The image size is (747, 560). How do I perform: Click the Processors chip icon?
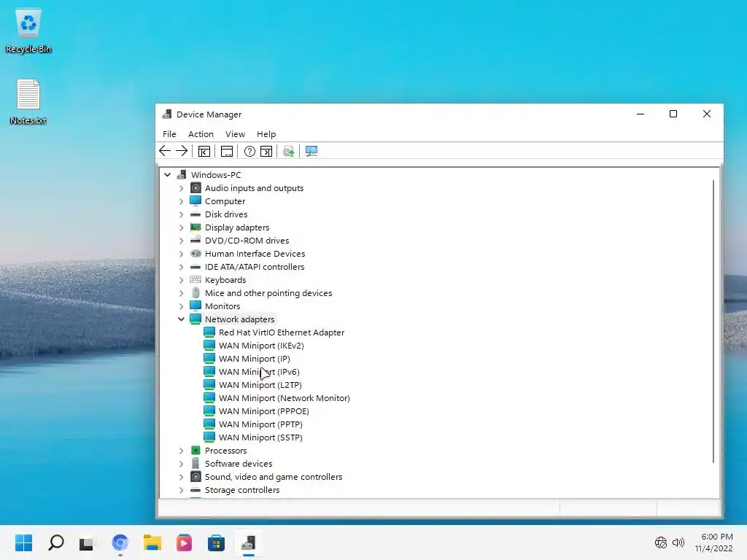[196, 450]
